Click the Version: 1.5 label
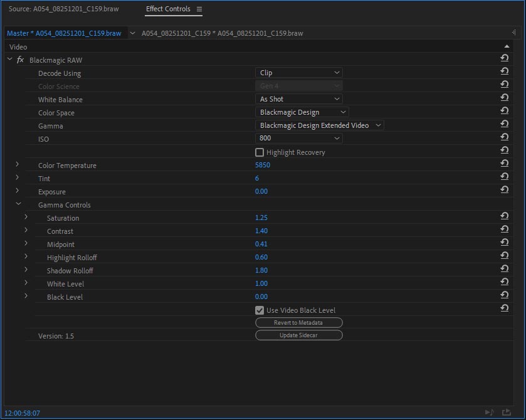Screen dimensions: 526x420 click(x=56, y=336)
